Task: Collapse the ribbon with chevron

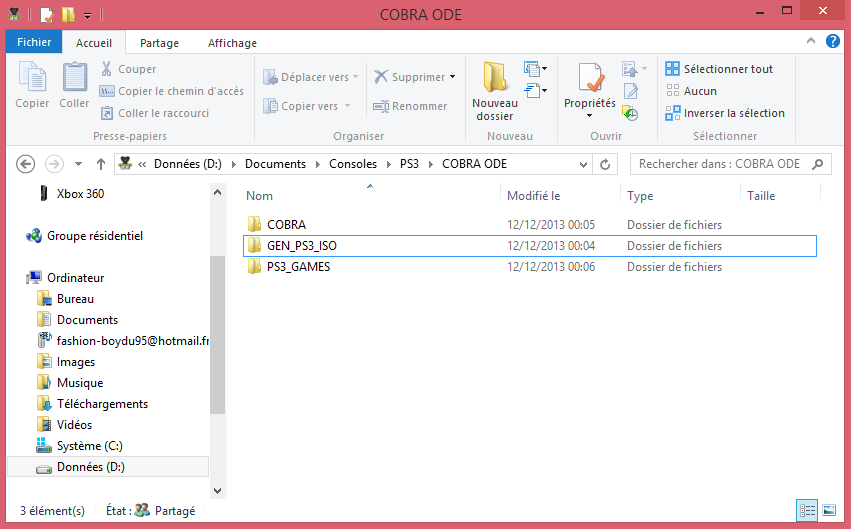Action: [x=811, y=41]
